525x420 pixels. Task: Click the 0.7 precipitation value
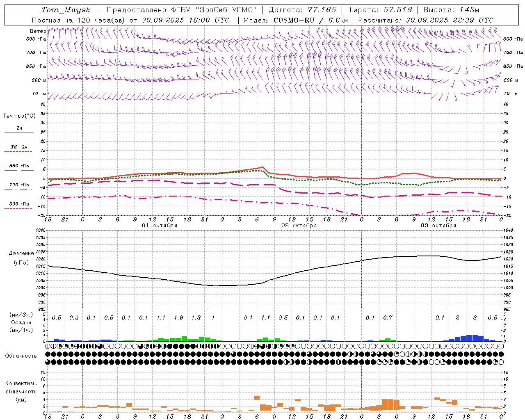(388, 317)
